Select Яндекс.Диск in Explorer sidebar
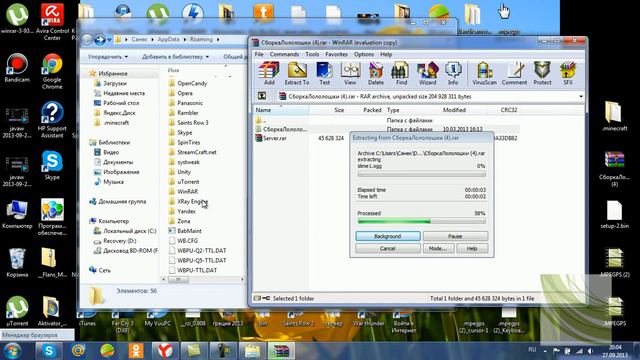This screenshot has width=640, height=360. click(x=119, y=113)
